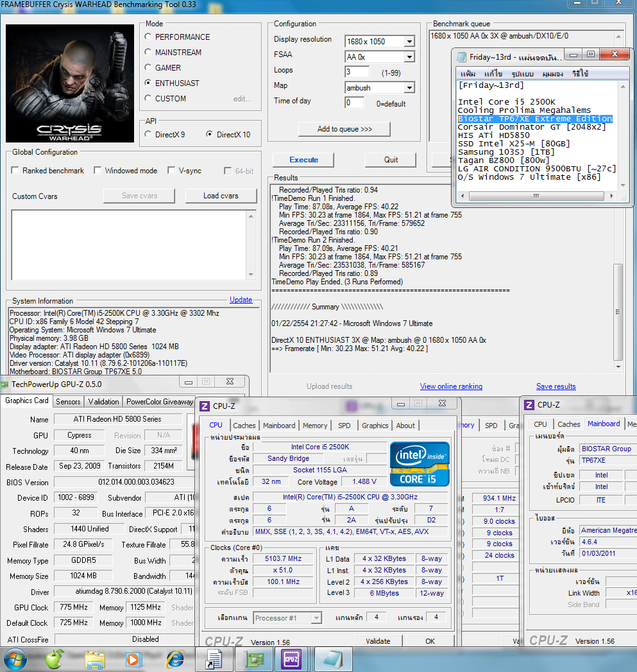Screen dimensions: 637x672
Task: Click custom mode edit... link
Action: click(242, 99)
